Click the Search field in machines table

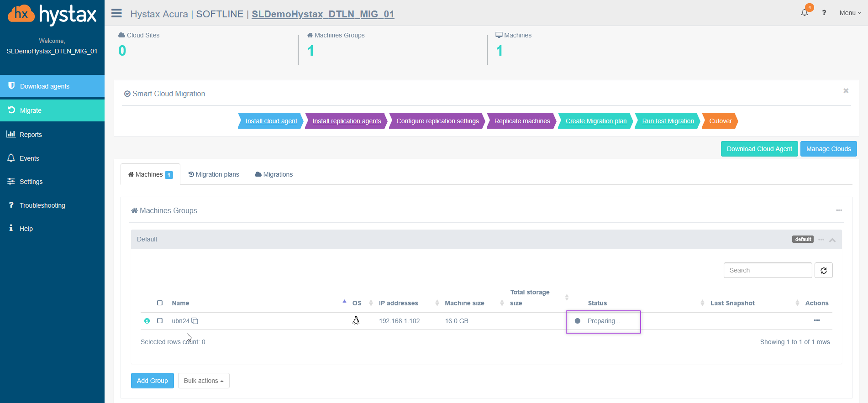tap(768, 270)
